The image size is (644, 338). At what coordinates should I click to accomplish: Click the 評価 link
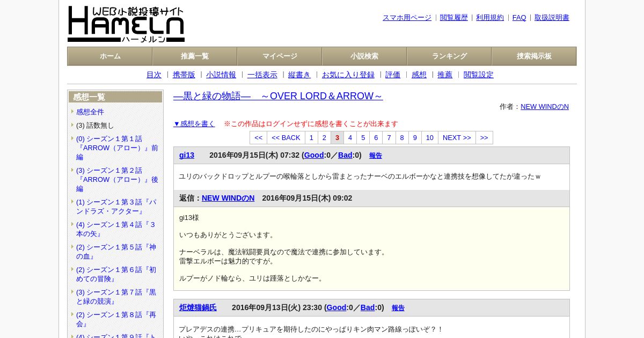tap(393, 75)
